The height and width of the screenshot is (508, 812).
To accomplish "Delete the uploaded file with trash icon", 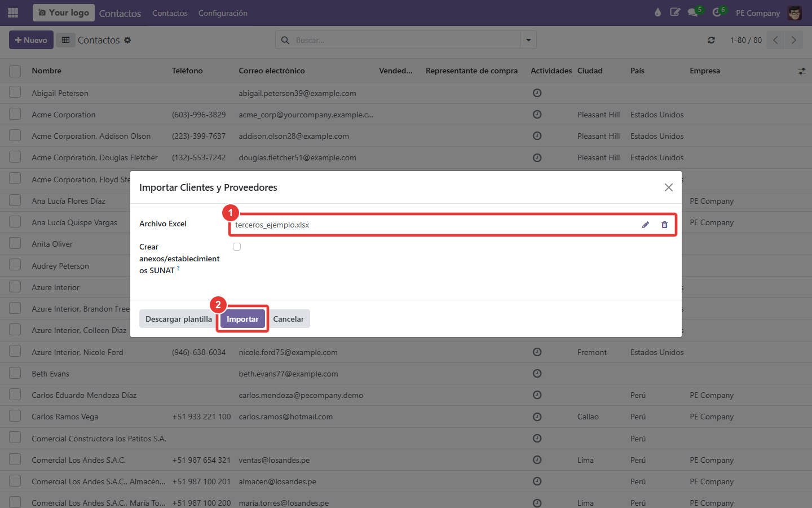I will point(664,225).
